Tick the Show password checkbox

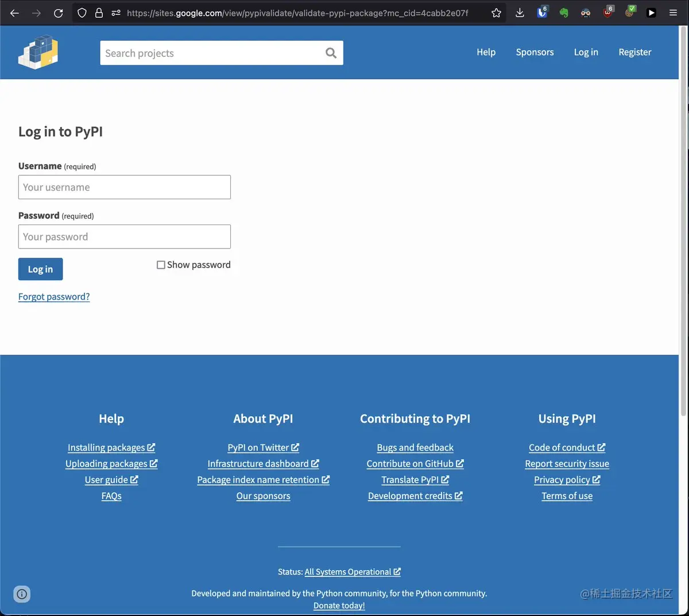tap(161, 265)
